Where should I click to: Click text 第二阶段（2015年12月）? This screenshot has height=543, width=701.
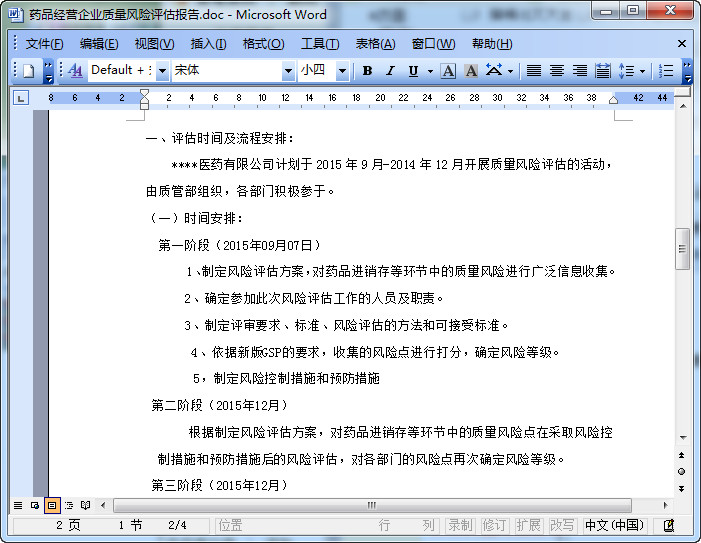click(x=222, y=405)
